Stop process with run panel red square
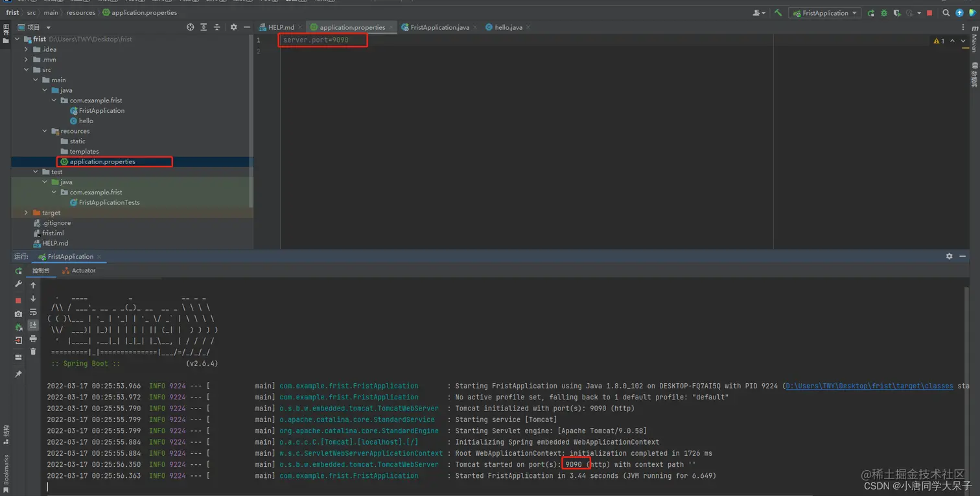This screenshot has height=496, width=980. [x=18, y=300]
